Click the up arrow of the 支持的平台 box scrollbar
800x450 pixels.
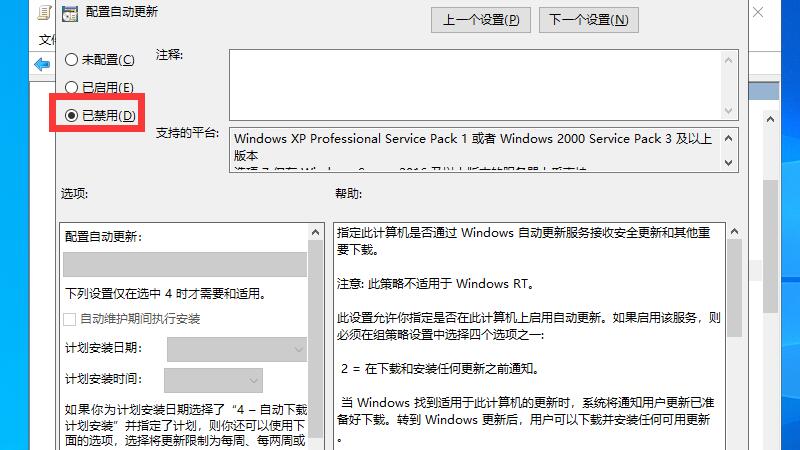pyautogui.click(x=730, y=137)
